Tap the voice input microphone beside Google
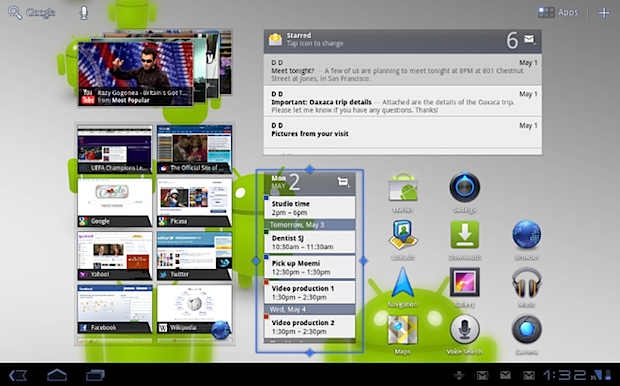 83,13
